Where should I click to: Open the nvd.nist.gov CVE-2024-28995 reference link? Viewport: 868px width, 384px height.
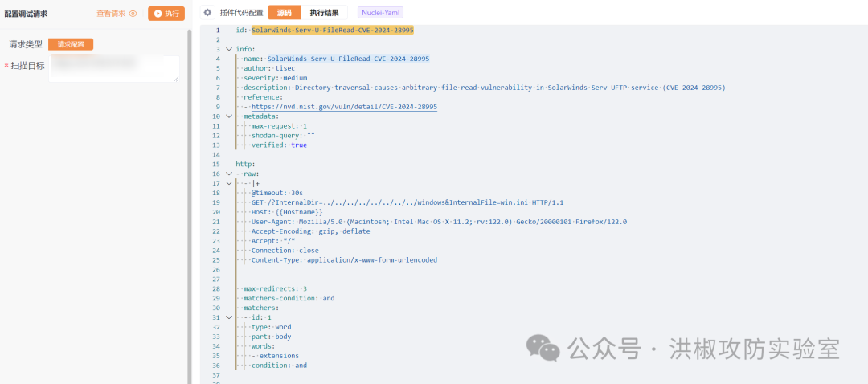click(x=344, y=107)
